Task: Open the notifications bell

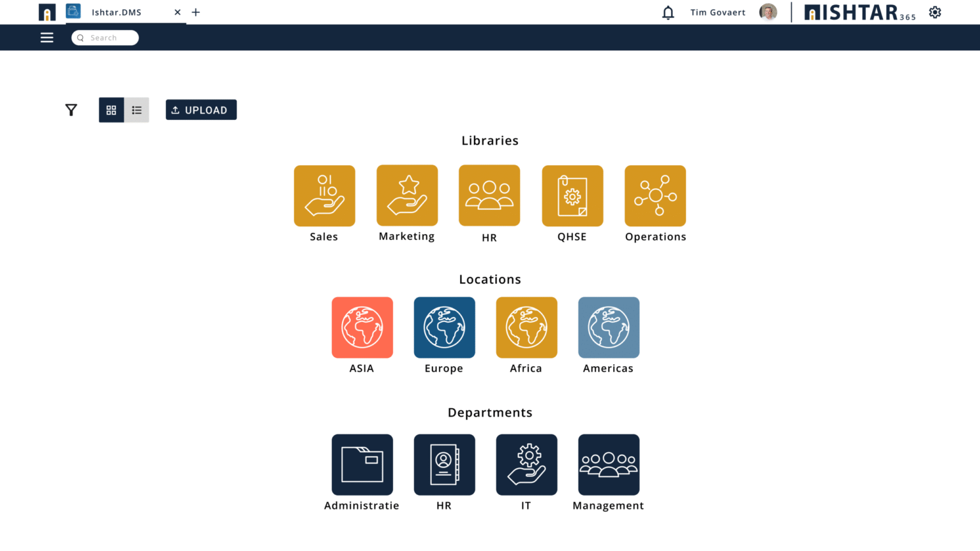Action: (667, 11)
